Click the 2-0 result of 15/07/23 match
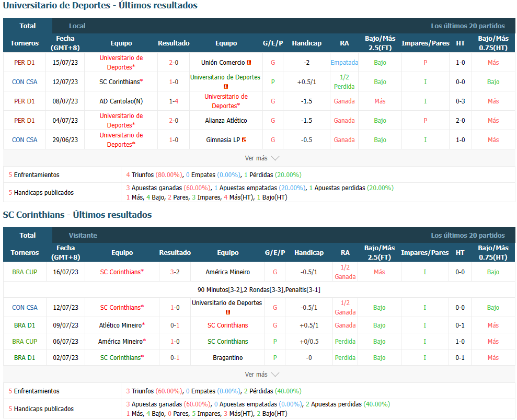The width and height of the screenshot is (517, 420). [174, 63]
